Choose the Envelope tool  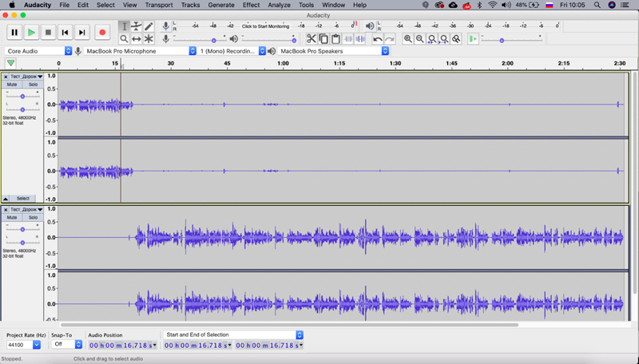pos(136,26)
